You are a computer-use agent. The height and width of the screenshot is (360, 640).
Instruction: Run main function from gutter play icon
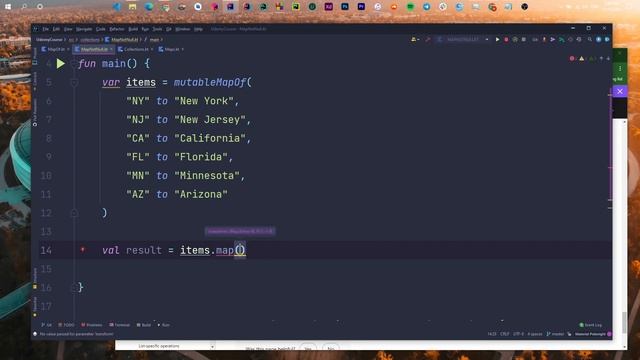coord(60,64)
